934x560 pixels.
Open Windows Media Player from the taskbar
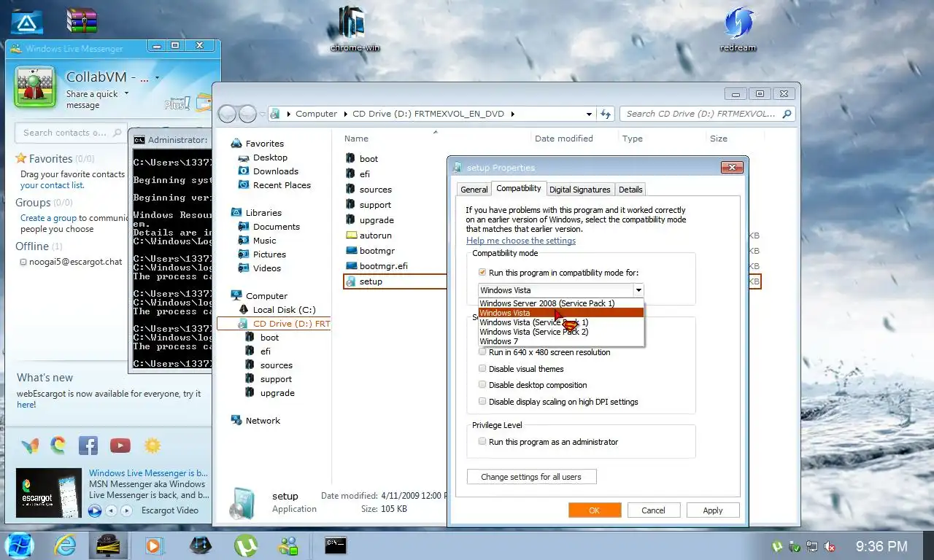pyautogui.click(x=154, y=545)
